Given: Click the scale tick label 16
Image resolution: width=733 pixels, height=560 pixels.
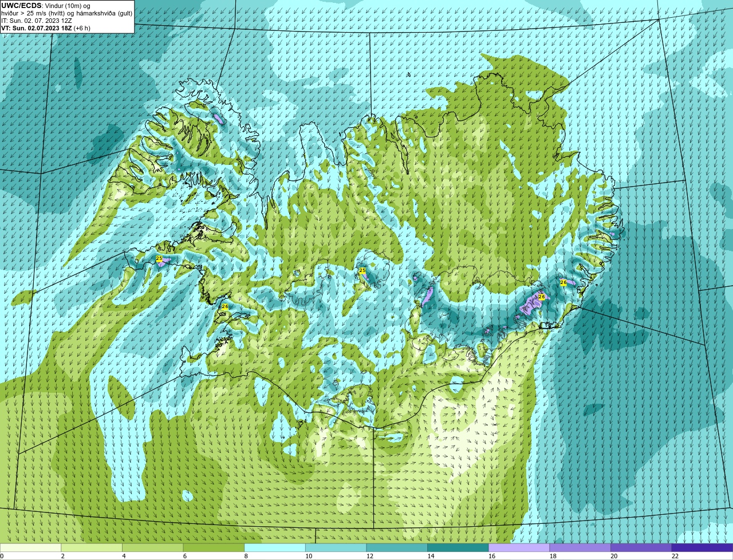Looking at the screenshot, I should (x=492, y=556).
